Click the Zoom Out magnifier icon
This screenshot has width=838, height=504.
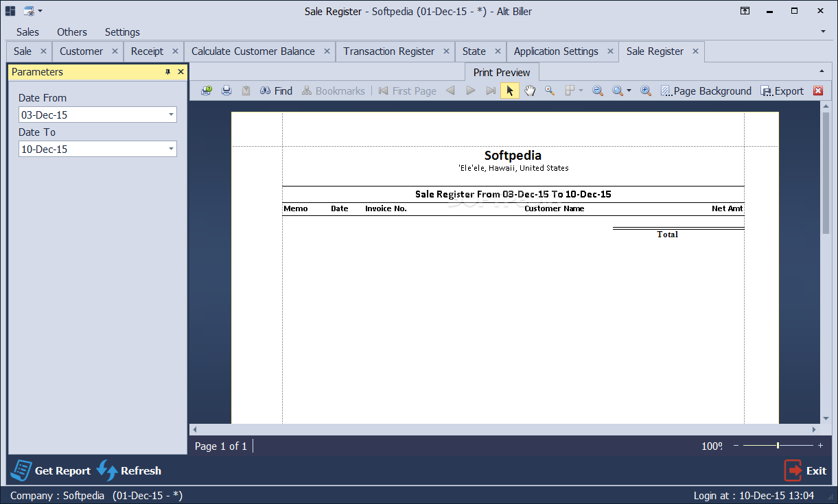[x=598, y=91]
